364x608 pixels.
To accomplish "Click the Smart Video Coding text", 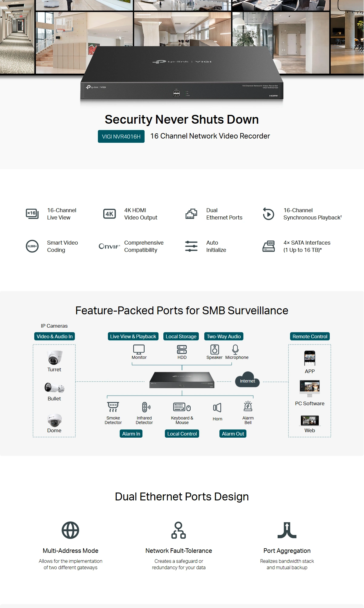I will point(62,246).
